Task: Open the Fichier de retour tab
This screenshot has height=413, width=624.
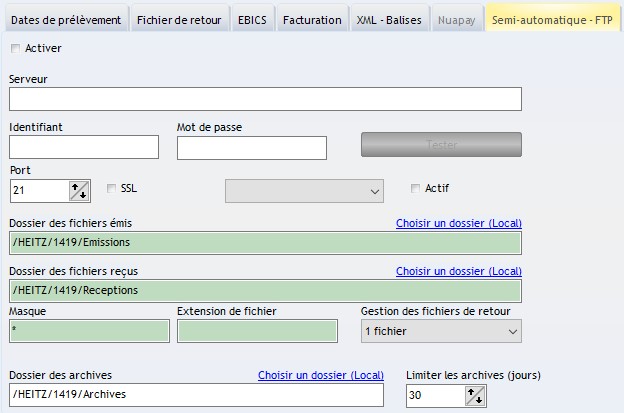Action: pyautogui.click(x=180, y=19)
